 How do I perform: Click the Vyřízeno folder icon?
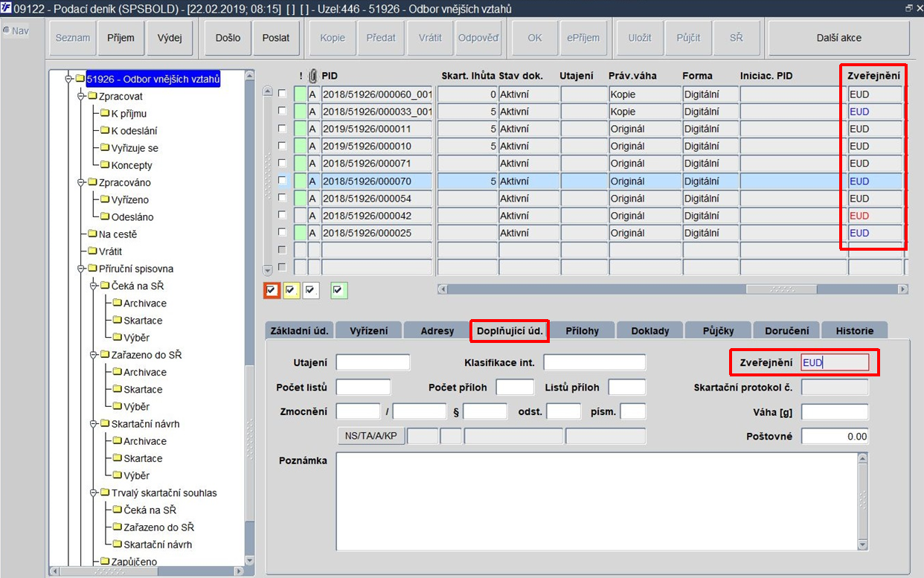105,200
